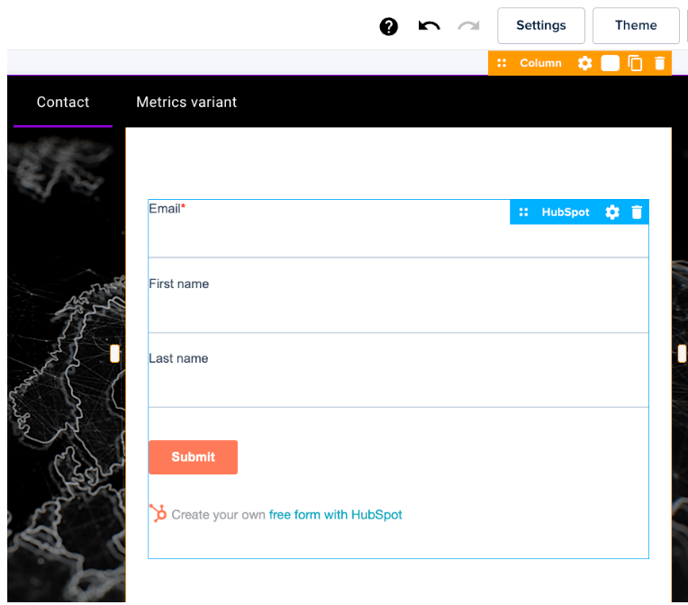Click the HubSpot sprocket logo

(x=158, y=514)
